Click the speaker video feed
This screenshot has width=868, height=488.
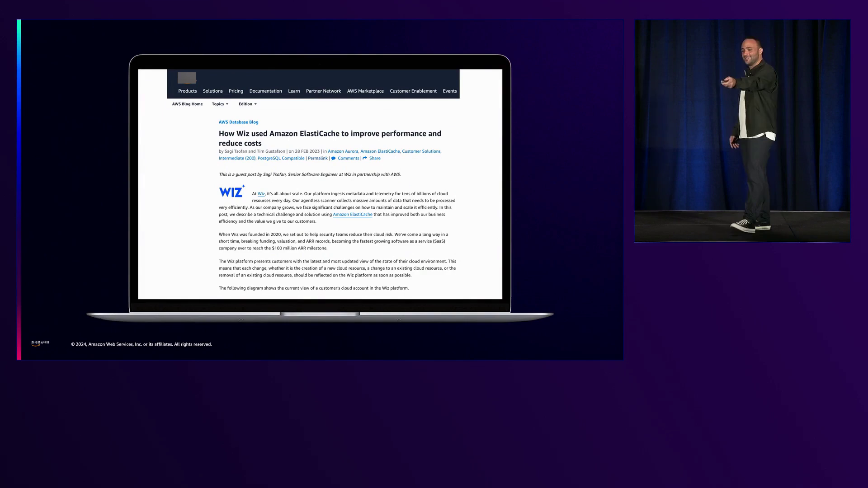[x=742, y=131]
